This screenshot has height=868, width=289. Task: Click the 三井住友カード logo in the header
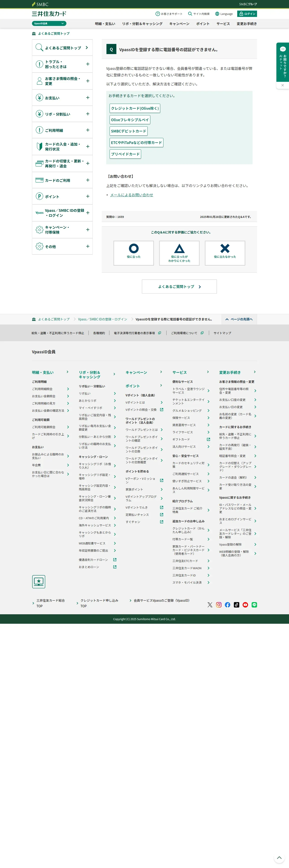[x=49, y=14]
